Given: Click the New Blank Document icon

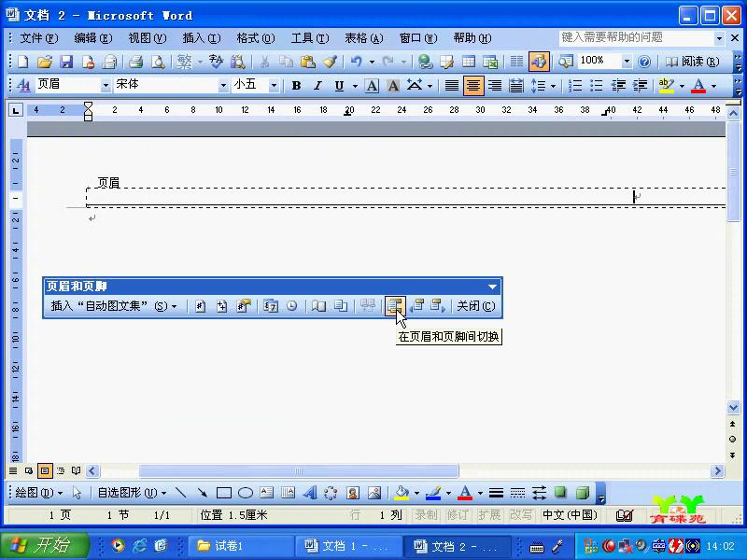Looking at the screenshot, I should (22, 62).
